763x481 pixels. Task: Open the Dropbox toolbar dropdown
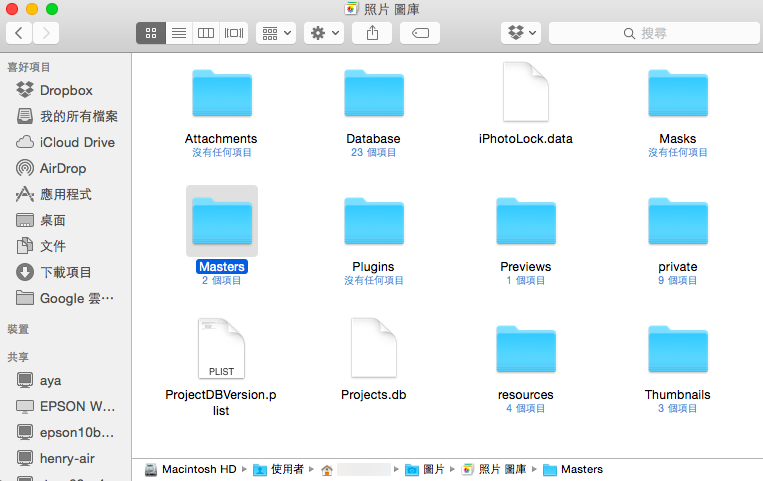[521, 33]
